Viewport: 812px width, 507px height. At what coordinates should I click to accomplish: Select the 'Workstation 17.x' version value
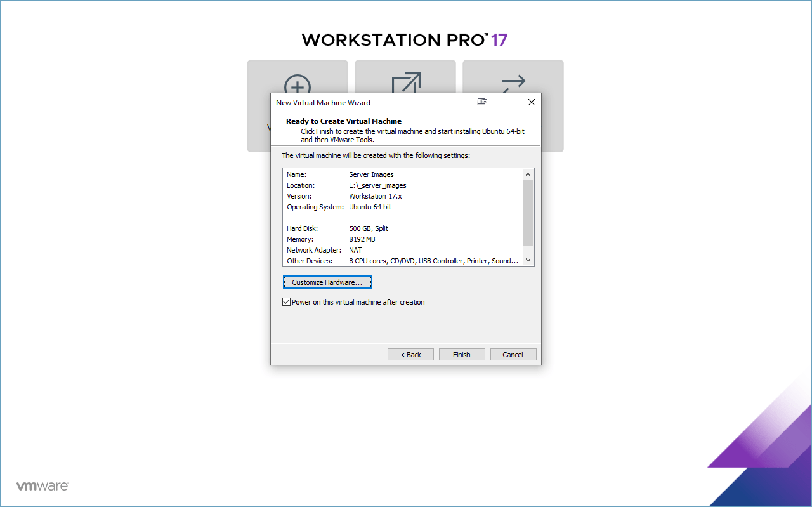click(376, 196)
